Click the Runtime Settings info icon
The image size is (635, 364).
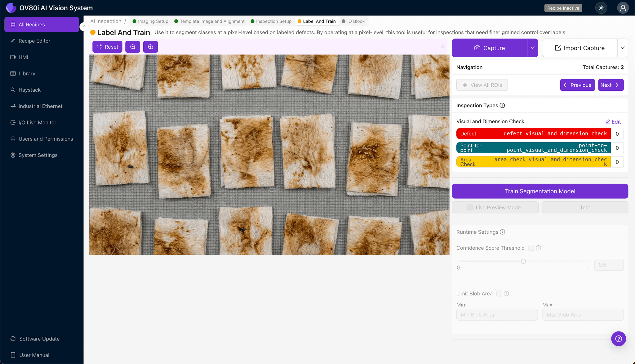tap(503, 232)
